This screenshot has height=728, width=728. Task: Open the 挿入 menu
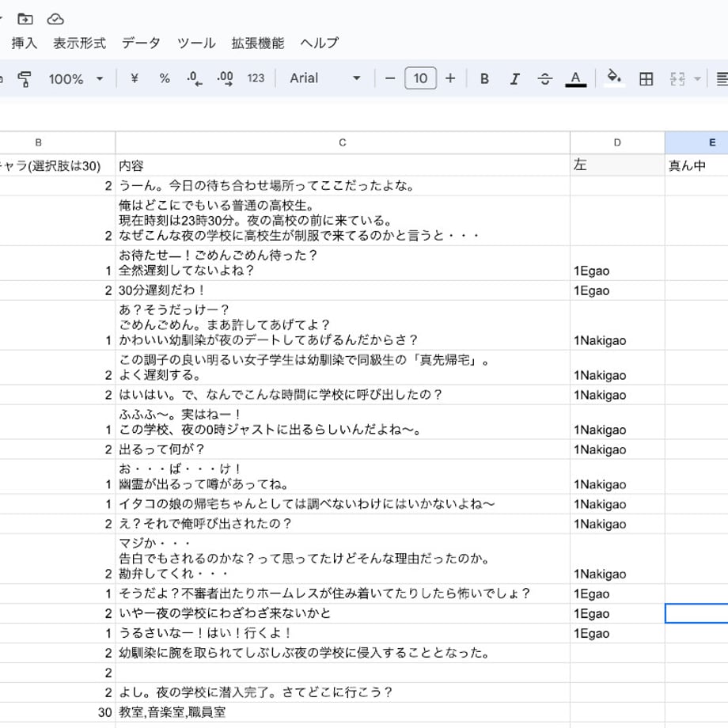[x=25, y=44]
